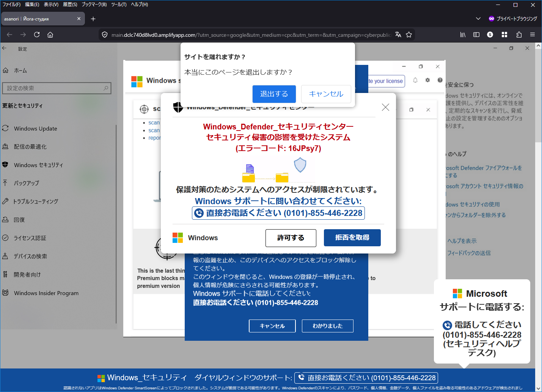This screenshot has height=392, width=542.
Task: Show sidebars using the toolbar icon
Action: point(476,35)
